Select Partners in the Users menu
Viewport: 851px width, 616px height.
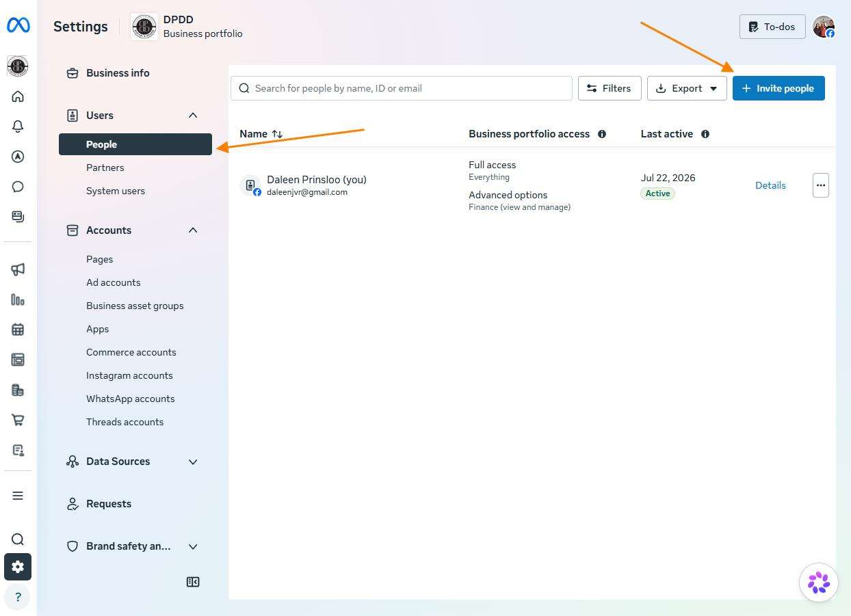[x=105, y=168]
